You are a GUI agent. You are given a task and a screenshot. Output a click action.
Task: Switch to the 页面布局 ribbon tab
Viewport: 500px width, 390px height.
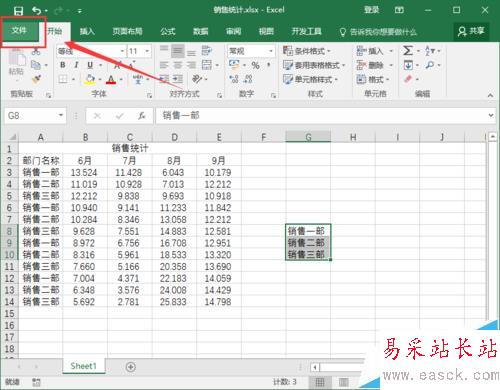coord(127,31)
